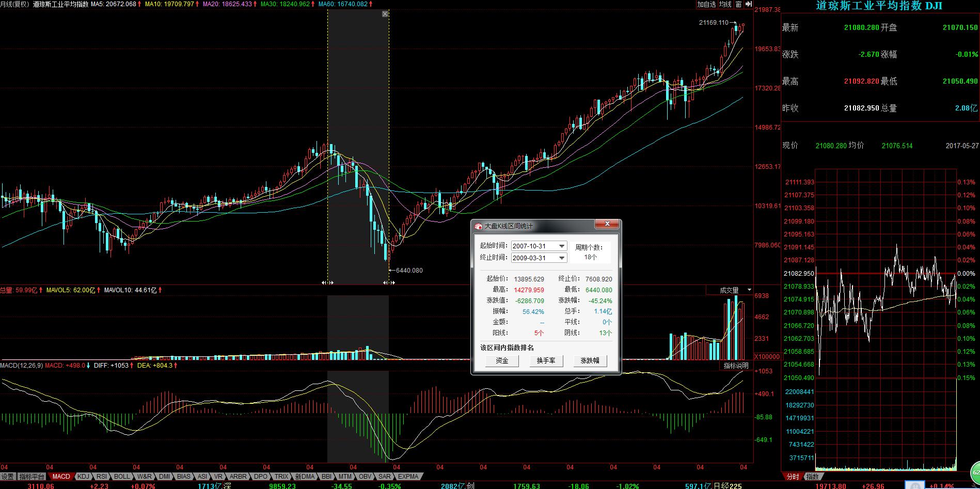Click the 资金 ranking button

tap(502, 361)
